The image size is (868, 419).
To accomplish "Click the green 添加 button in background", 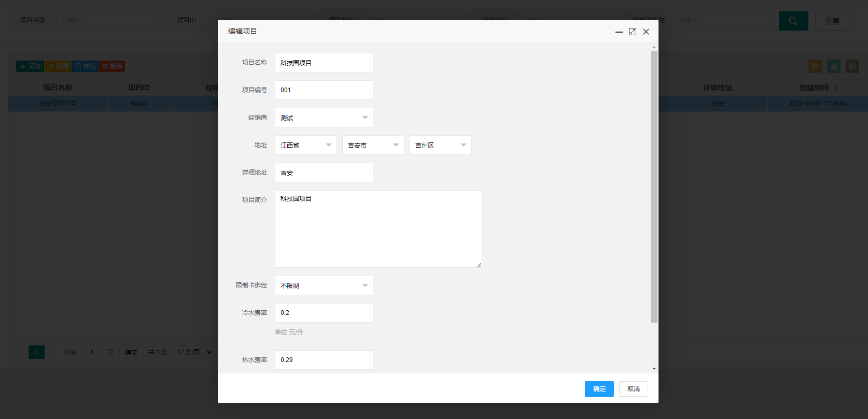I will click(x=30, y=66).
